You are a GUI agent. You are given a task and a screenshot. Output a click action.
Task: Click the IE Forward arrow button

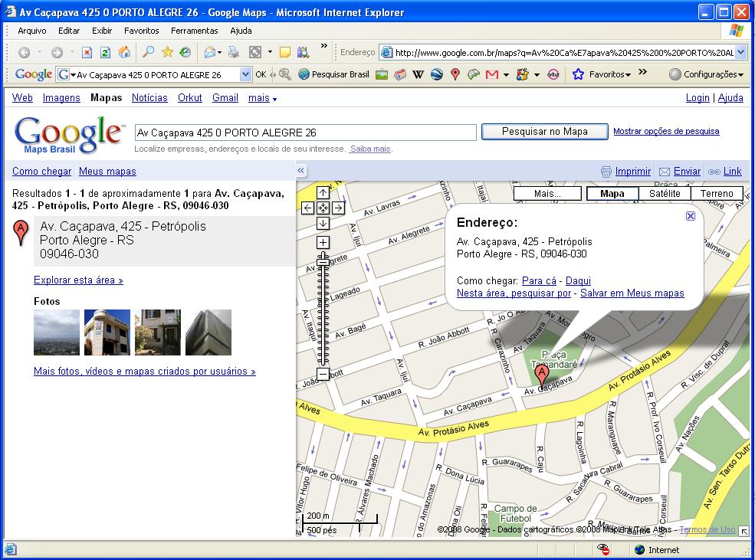click(57, 52)
